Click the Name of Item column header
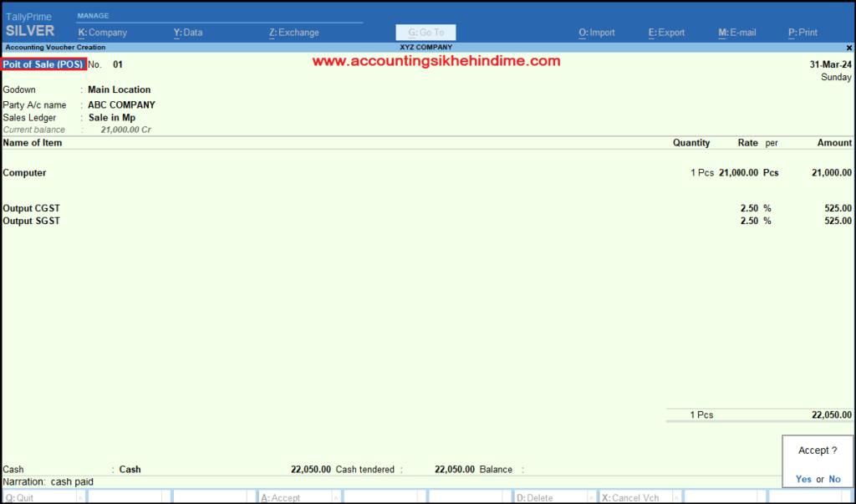Image resolution: width=856 pixels, height=504 pixels. (x=33, y=143)
